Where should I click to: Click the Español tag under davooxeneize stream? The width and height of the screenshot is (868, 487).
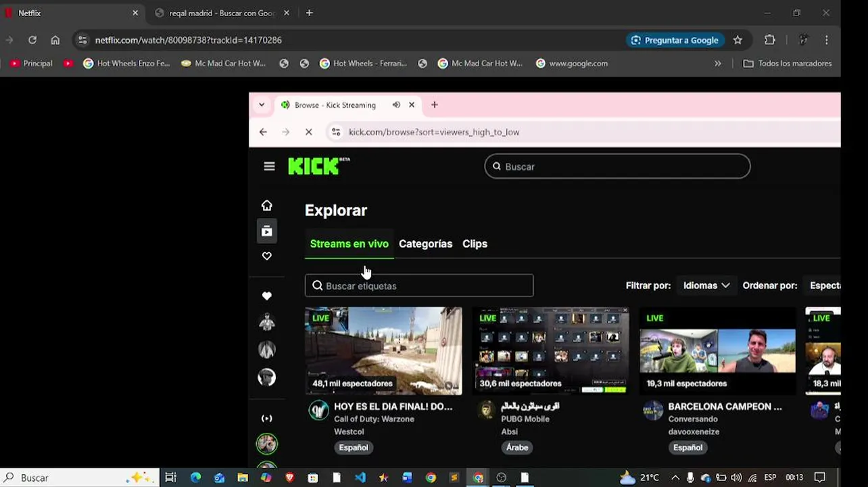pyautogui.click(x=688, y=447)
